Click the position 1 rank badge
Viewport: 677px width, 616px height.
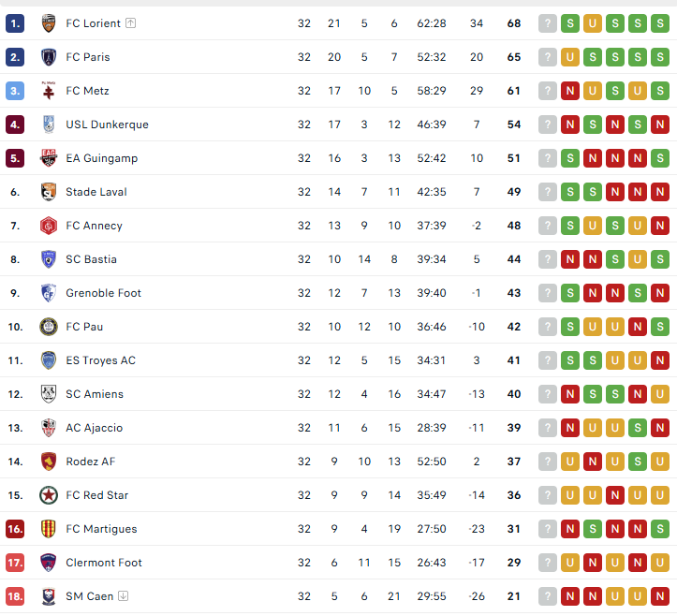point(14,23)
